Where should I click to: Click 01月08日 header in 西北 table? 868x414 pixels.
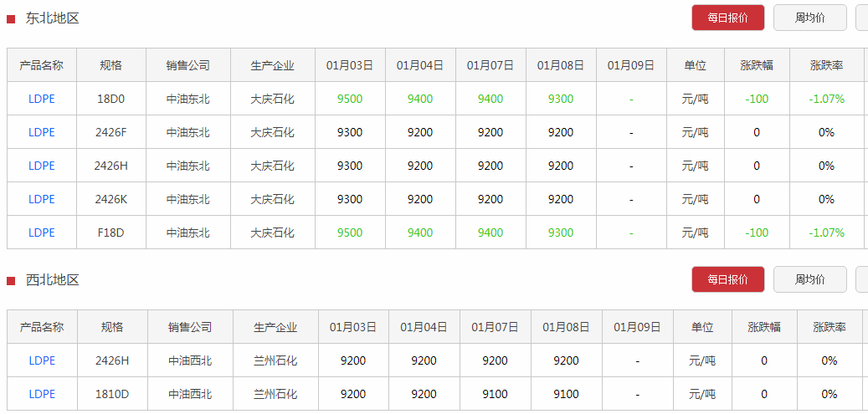pyautogui.click(x=567, y=327)
